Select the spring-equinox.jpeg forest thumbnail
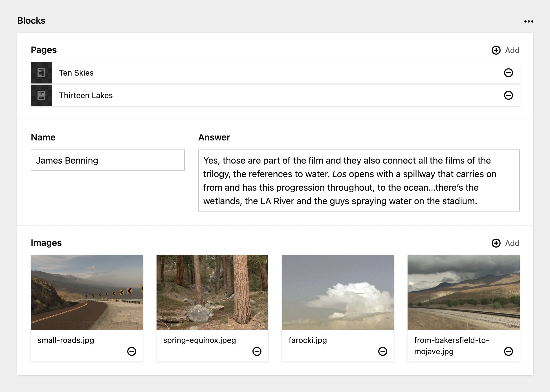 [x=212, y=292]
